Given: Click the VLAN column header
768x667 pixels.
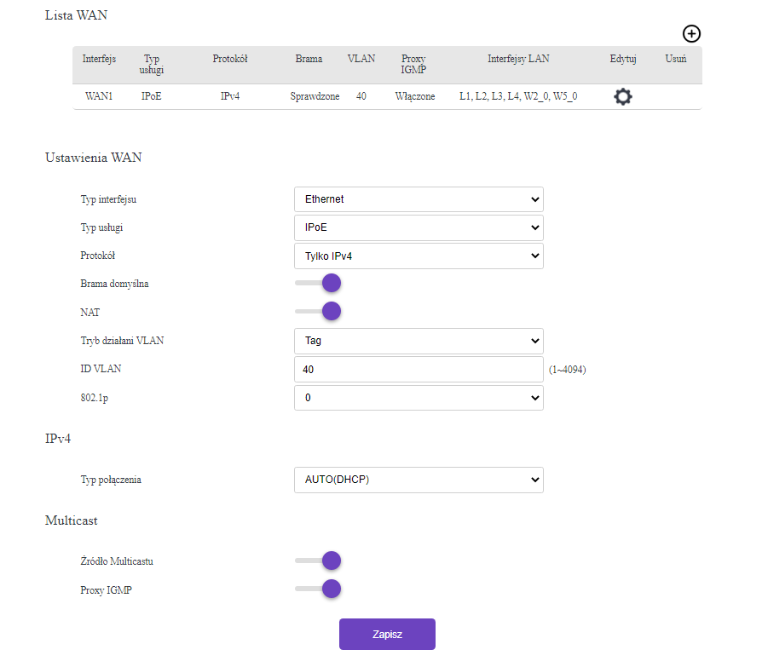Looking at the screenshot, I should [360, 60].
